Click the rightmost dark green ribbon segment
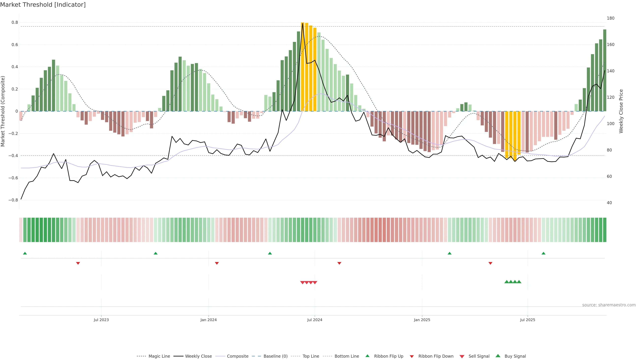Viewport: 644px width, 362px height. tap(604, 230)
